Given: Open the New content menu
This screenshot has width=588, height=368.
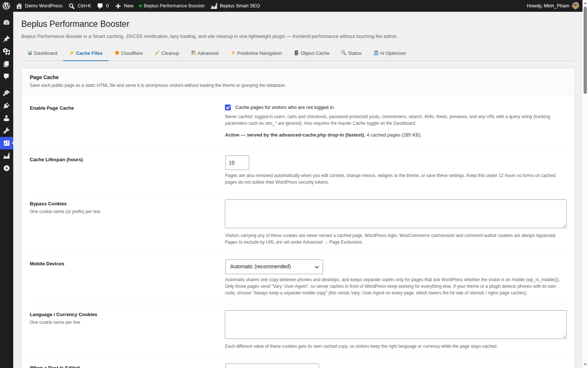Looking at the screenshot, I should coord(125,6).
